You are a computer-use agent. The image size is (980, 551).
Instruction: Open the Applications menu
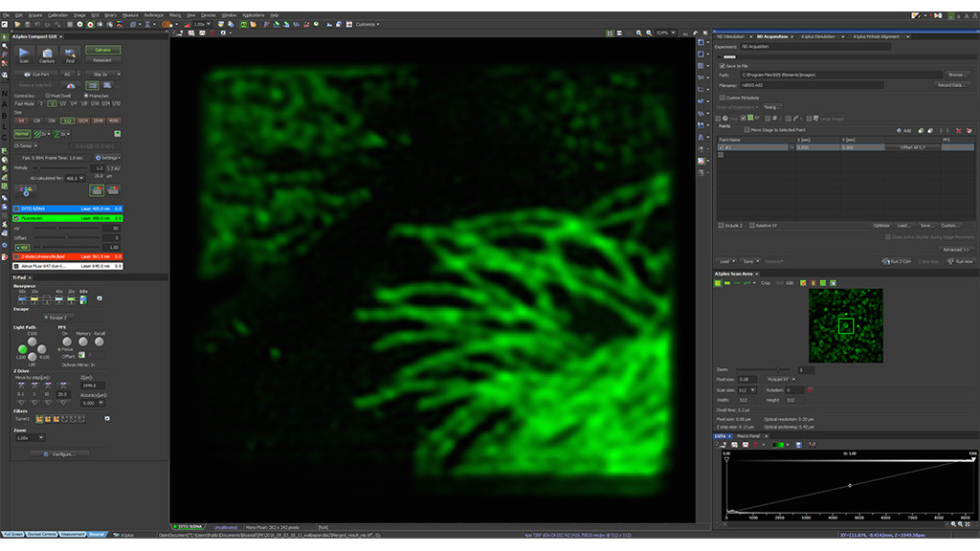pos(253,15)
